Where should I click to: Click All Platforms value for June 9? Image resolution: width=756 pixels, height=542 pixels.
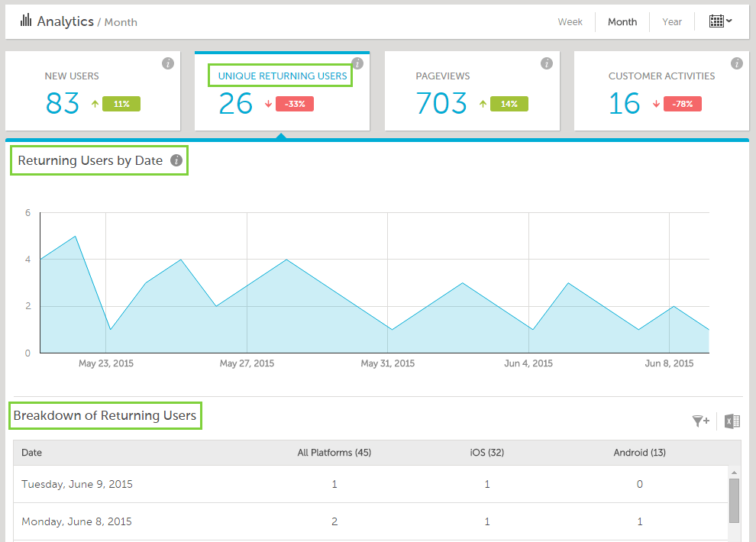(x=334, y=484)
